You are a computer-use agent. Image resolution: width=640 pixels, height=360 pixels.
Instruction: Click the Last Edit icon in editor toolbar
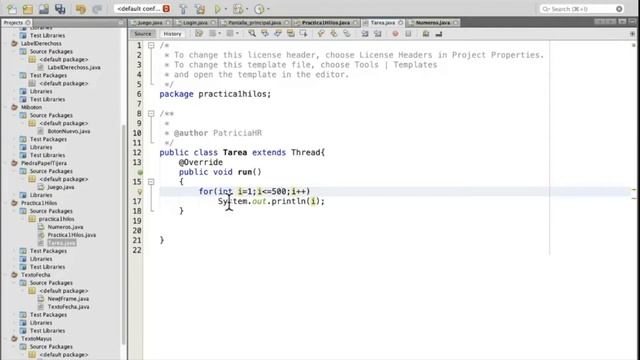[199, 34]
